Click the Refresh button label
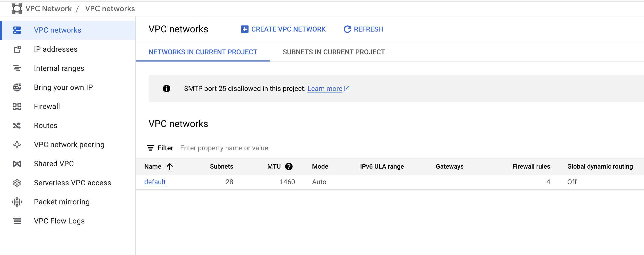Image resolution: width=644 pixels, height=255 pixels. point(368,29)
